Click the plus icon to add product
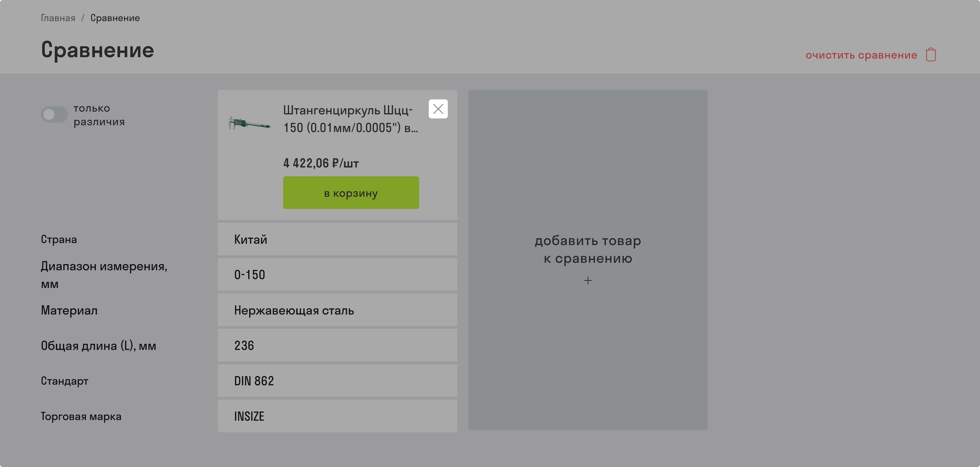This screenshot has height=467, width=980. coord(588,280)
